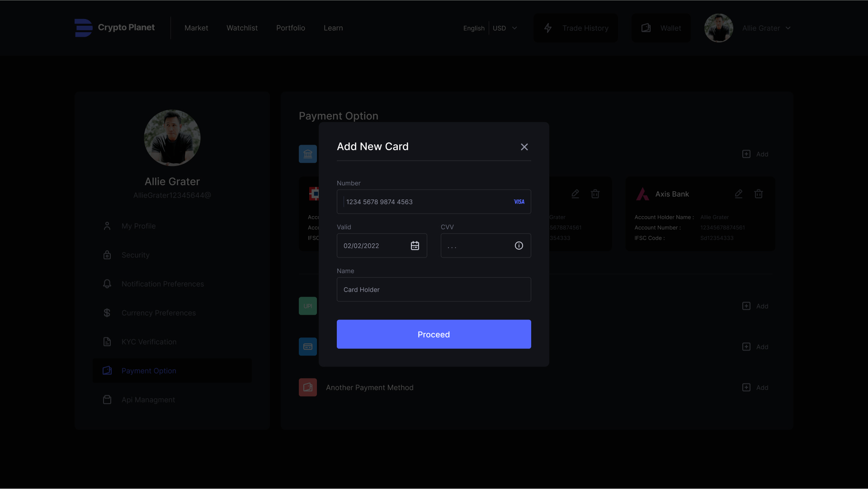868x489 pixels.
Task: Close the Add New Card dialog
Action: [x=524, y=147]
